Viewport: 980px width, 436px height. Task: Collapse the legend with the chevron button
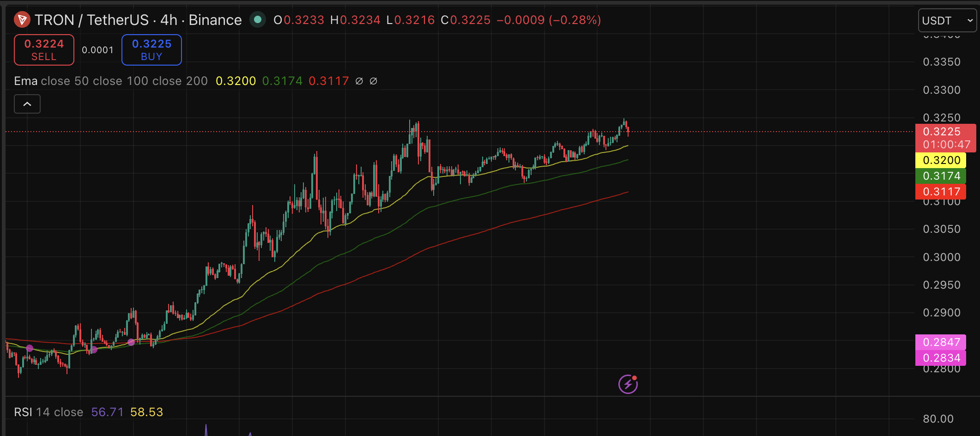[27, 104]
